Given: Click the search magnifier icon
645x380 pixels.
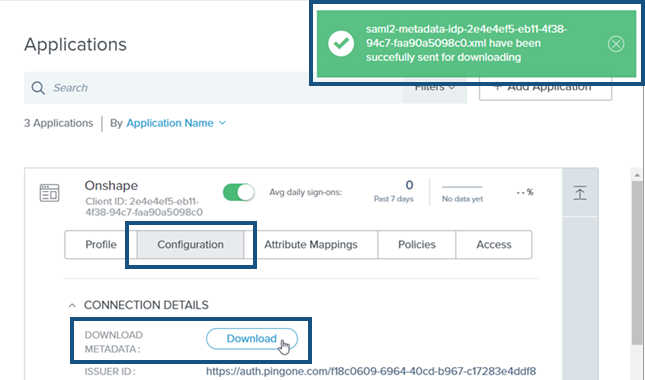Looking at the screenshot, I should 38,88.
